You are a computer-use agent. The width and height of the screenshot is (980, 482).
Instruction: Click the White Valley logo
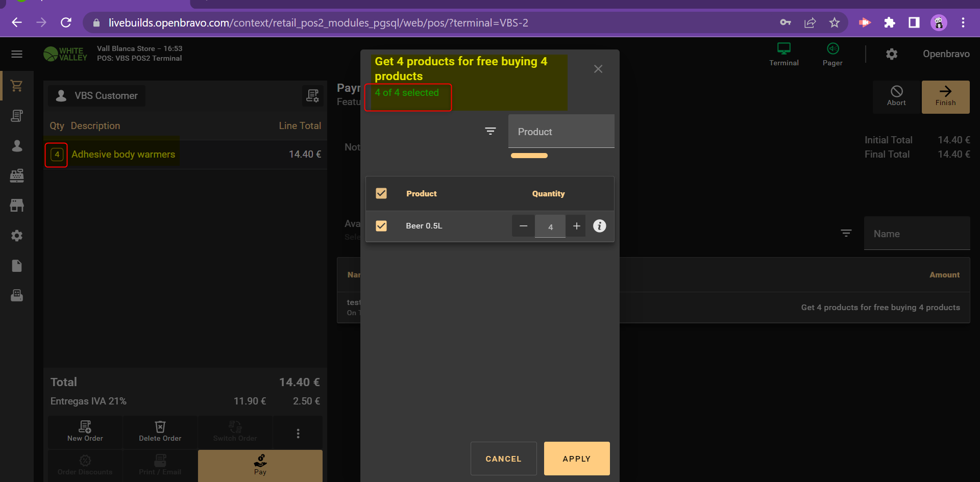(65, 54)
